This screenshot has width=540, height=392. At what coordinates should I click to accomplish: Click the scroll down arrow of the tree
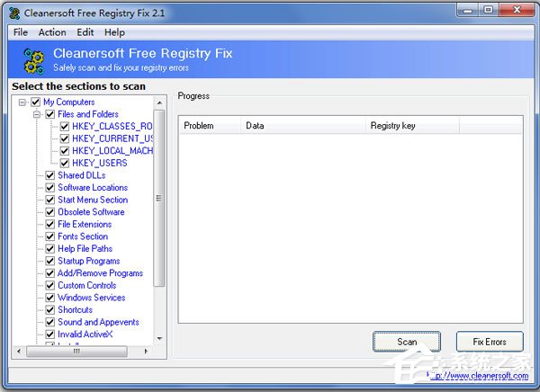(x=159, y=339)
